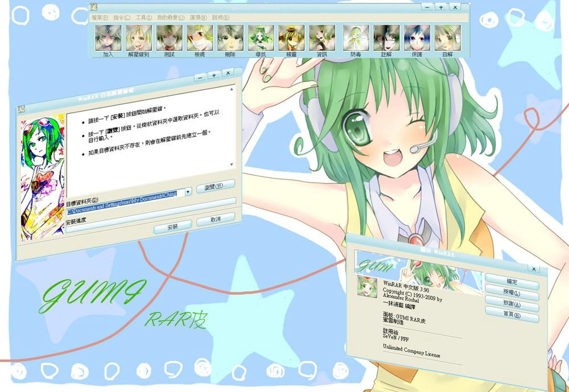569x392 pixels.
Task: Click the title bar icon of self-extractor dialog
Action: point(22,109)
